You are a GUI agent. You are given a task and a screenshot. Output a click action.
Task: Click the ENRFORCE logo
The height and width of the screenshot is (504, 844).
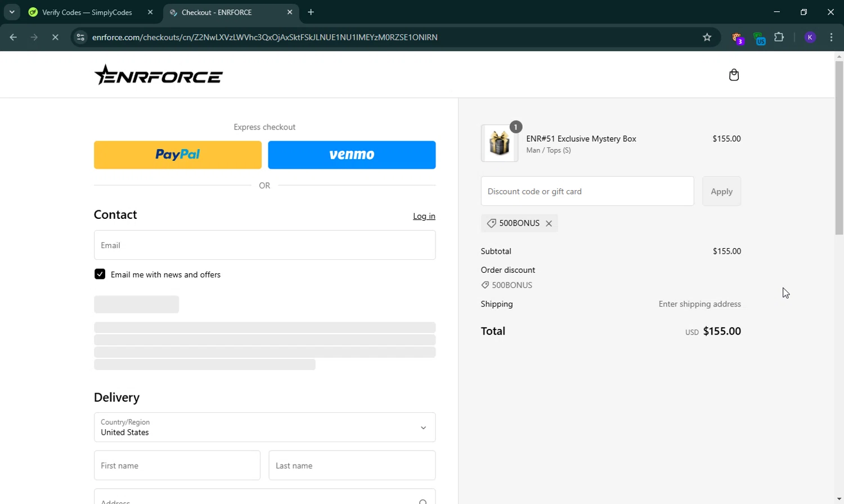point(159,75)
